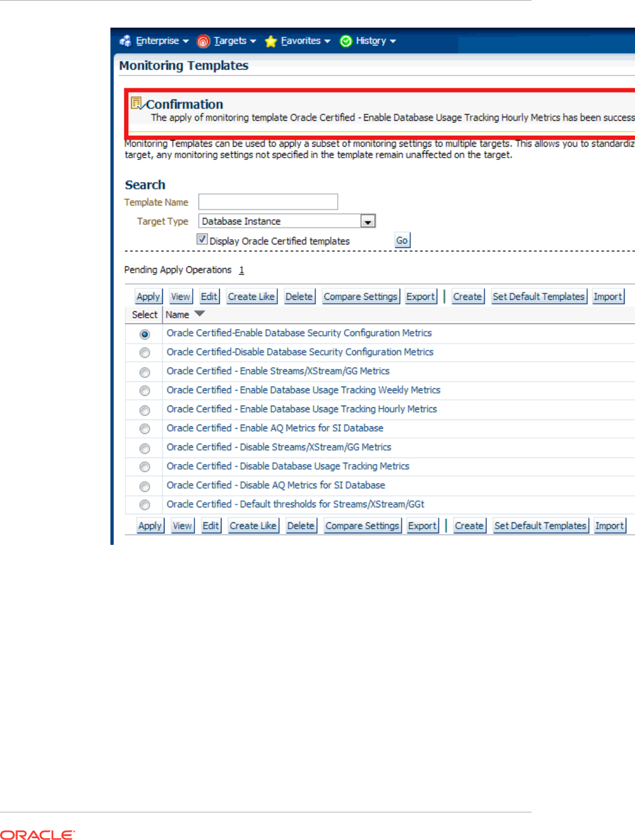Viewport: 635px width, 840px height.
Task: Click top Delete button
Action: (299, 296)
